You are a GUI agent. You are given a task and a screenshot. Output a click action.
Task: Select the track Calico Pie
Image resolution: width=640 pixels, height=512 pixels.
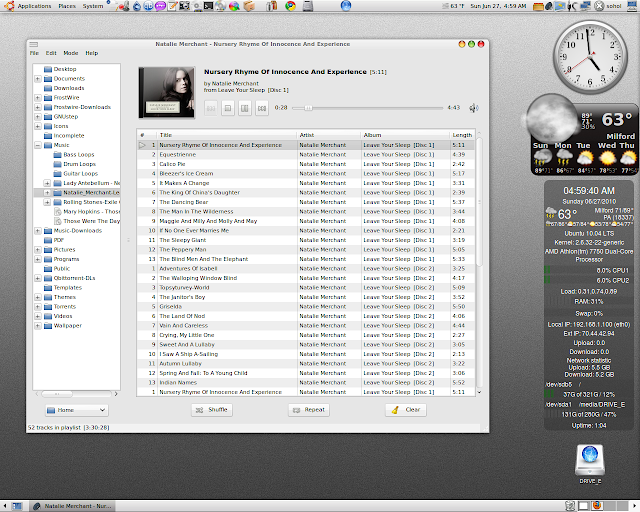306,164
